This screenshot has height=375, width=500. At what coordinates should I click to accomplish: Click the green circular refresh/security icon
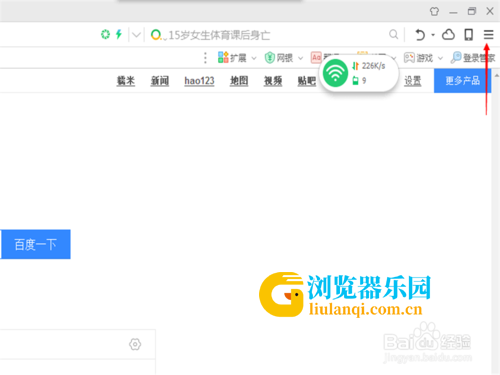tap(105, 34)
